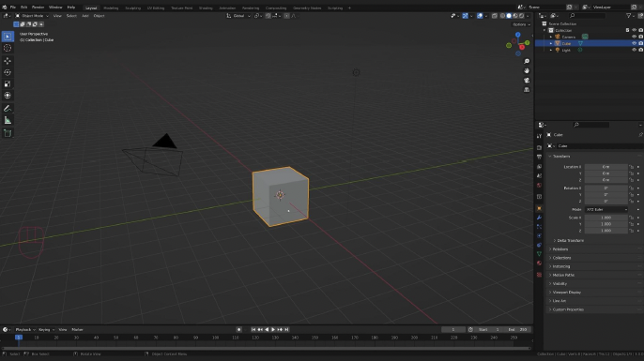Toggle the snapping magnet button

coord(268,16)
